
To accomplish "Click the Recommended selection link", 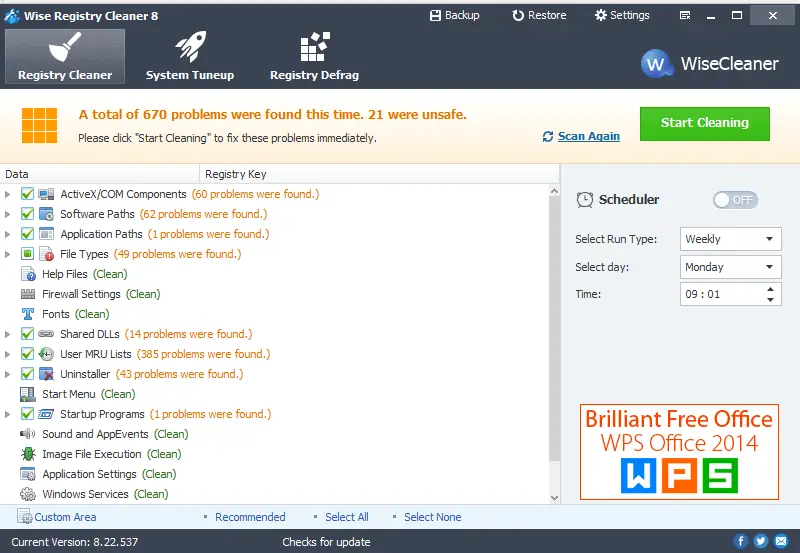I will pyautogui.click(x=250, y=517).
